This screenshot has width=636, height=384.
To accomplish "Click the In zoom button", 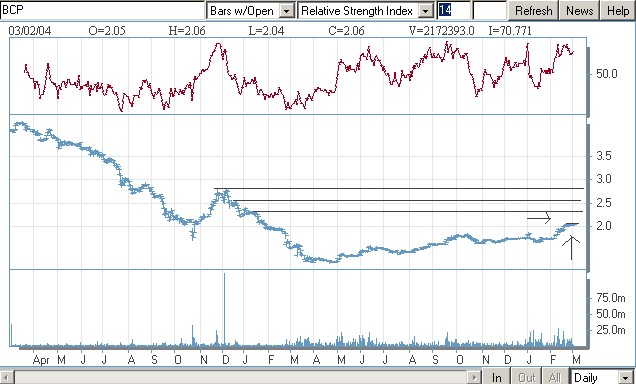I will [x=496, y=377].
